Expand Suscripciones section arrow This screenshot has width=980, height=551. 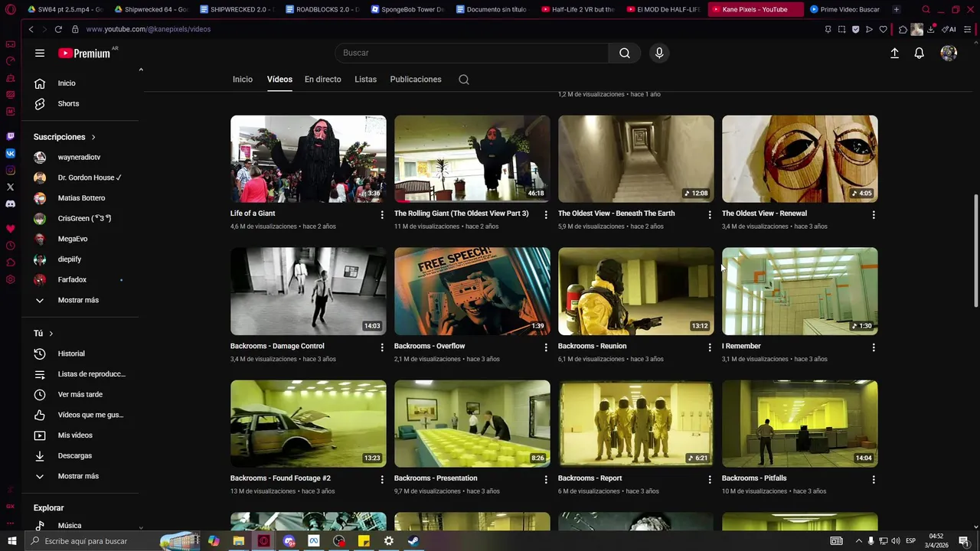93,137
